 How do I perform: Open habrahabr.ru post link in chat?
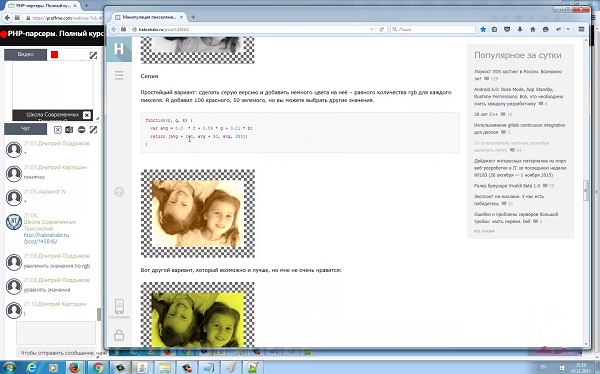click(x=46, y=238)
